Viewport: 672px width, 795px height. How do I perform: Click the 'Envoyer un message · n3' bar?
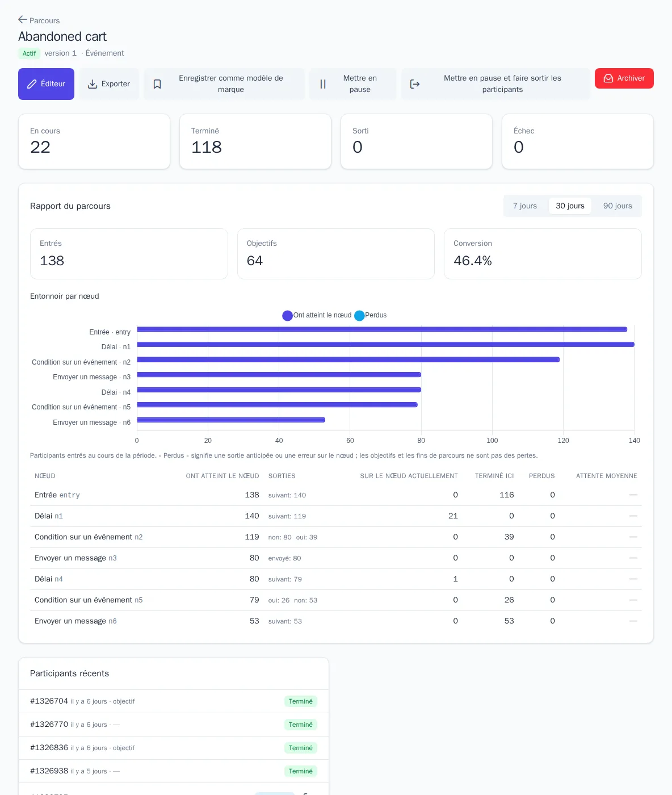(279, 375)
